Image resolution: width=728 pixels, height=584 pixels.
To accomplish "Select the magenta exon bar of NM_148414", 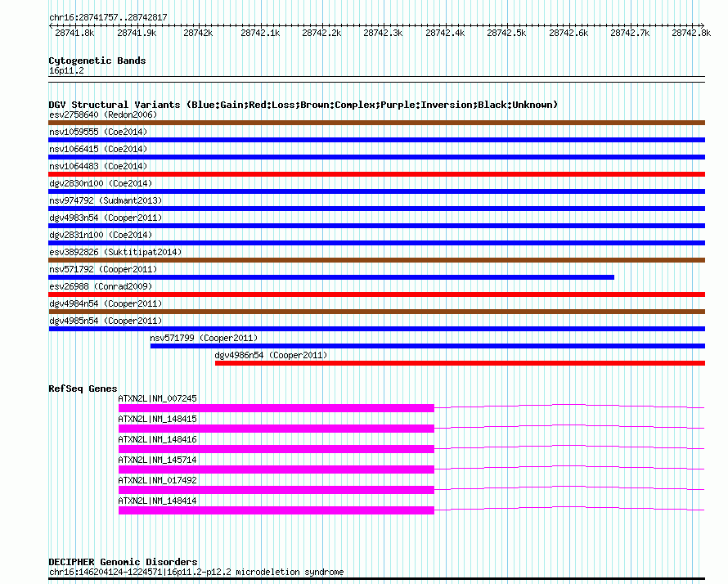I will click(x=276, y=510).
